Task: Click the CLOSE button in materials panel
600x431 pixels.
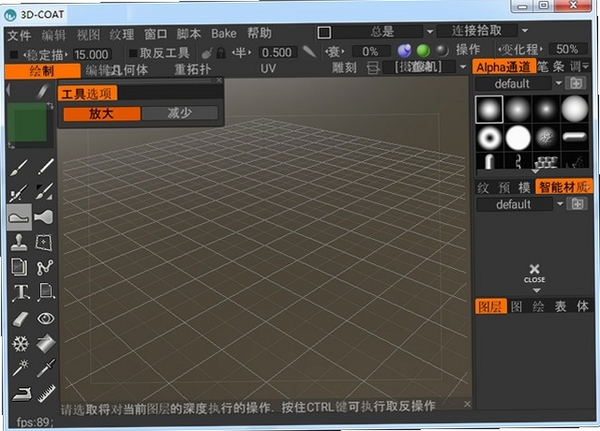Action: [x=535, y=273]
